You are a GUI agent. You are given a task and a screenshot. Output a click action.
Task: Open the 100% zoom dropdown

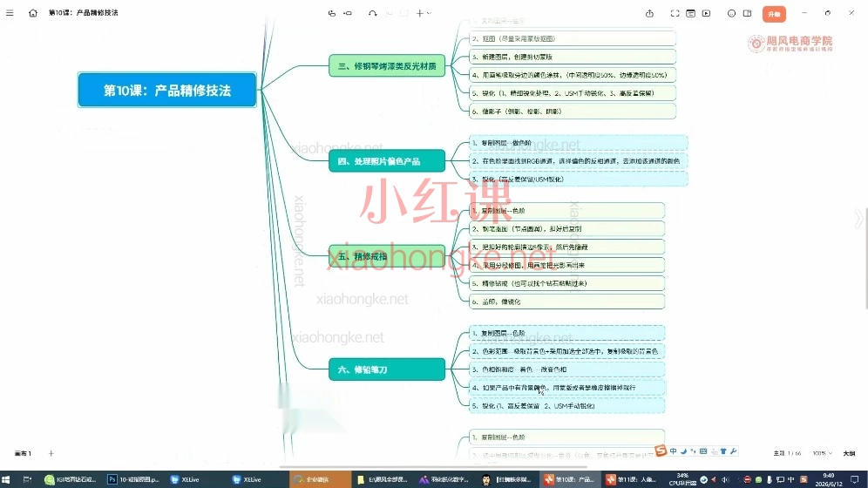click(822, 453)
